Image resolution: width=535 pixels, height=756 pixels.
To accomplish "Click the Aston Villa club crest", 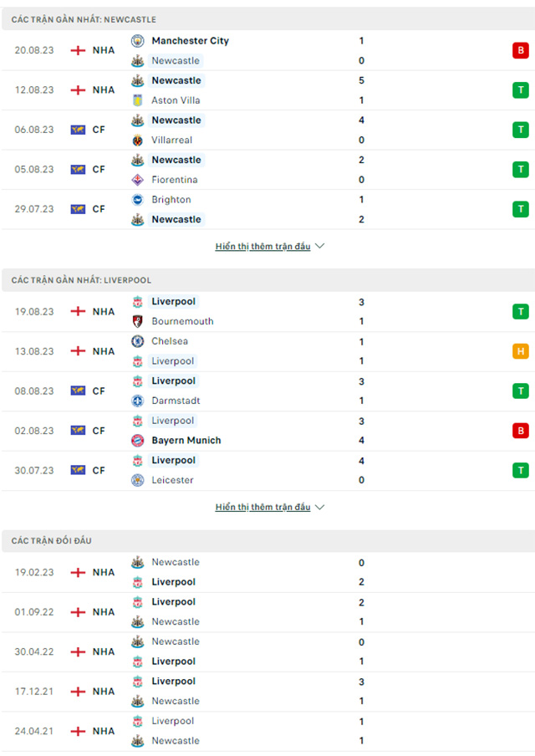I will 137,100.
